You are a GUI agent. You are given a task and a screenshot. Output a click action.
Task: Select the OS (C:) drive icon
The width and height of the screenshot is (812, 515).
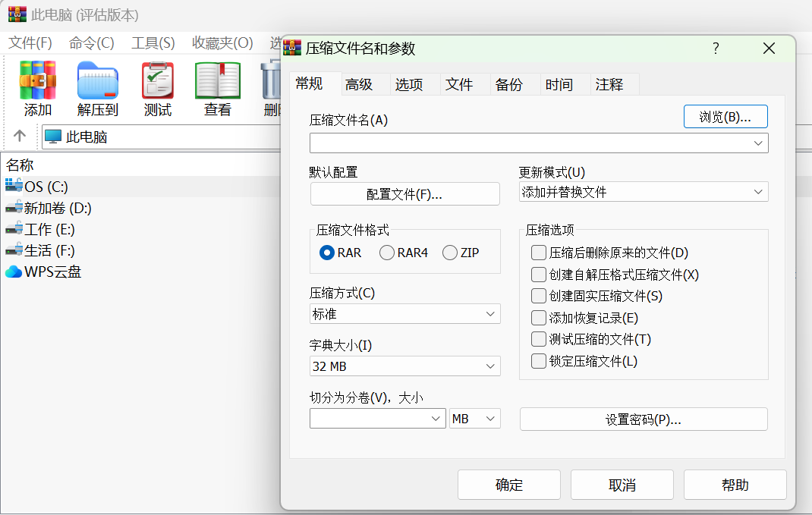pos(13,185)
